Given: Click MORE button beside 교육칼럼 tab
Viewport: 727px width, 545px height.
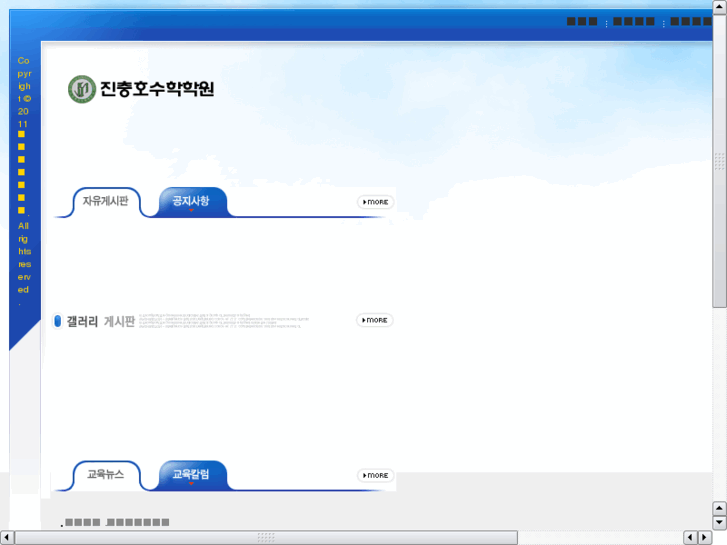Looking at the screenshot, I should click(x=376, y=475).
